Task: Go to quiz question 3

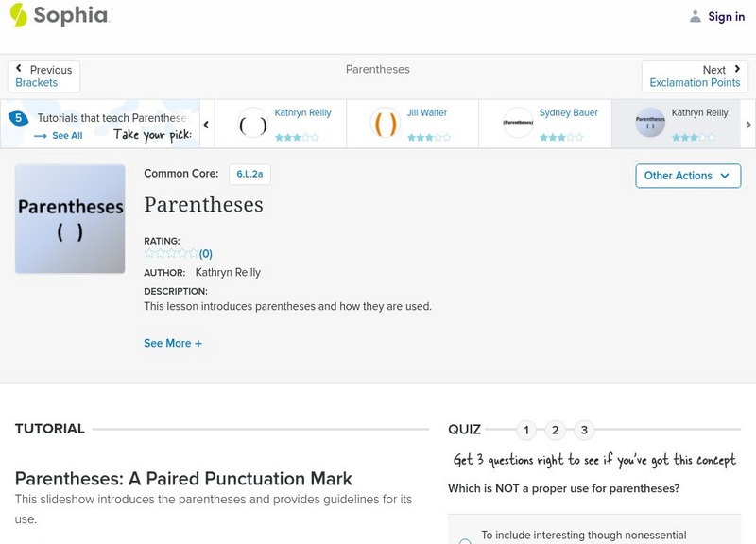Action: pos(584,431)
